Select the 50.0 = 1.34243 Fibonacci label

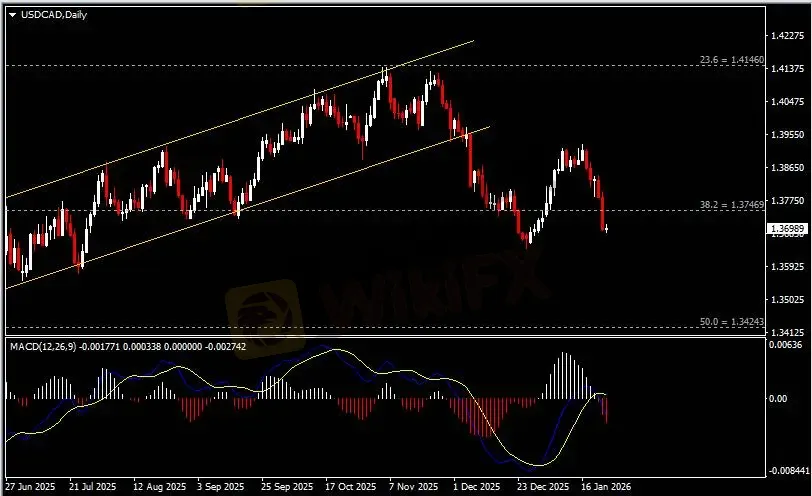(732, 322)
